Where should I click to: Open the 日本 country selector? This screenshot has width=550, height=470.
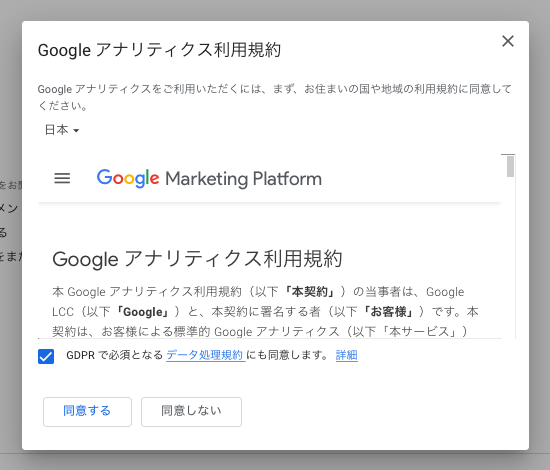62,130
